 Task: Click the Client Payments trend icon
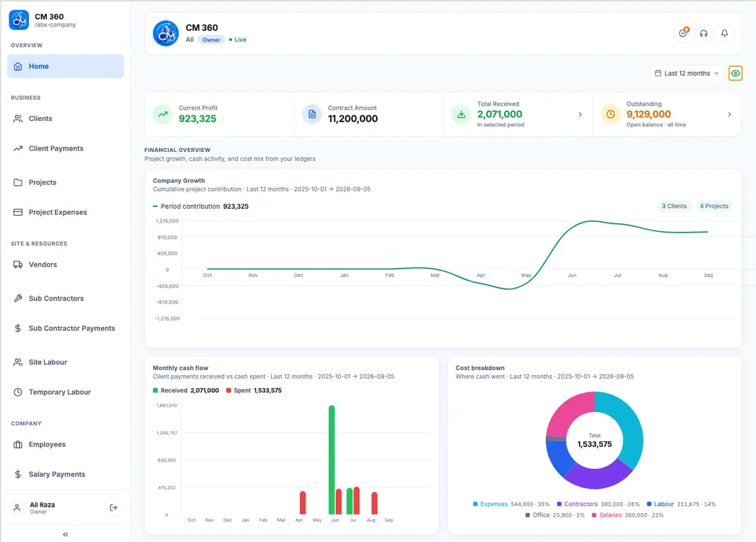coord(18,149)
